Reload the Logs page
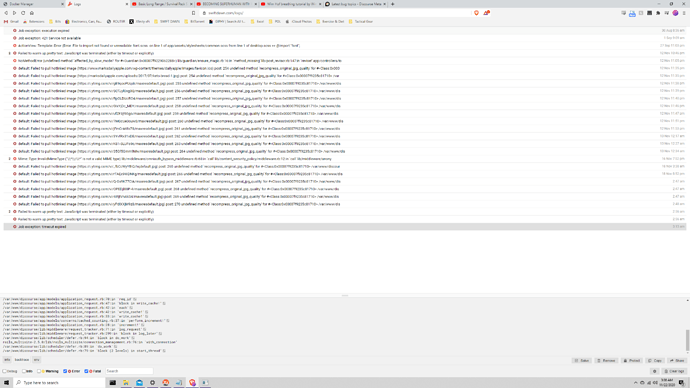The image size is (690, 388). 23,13
